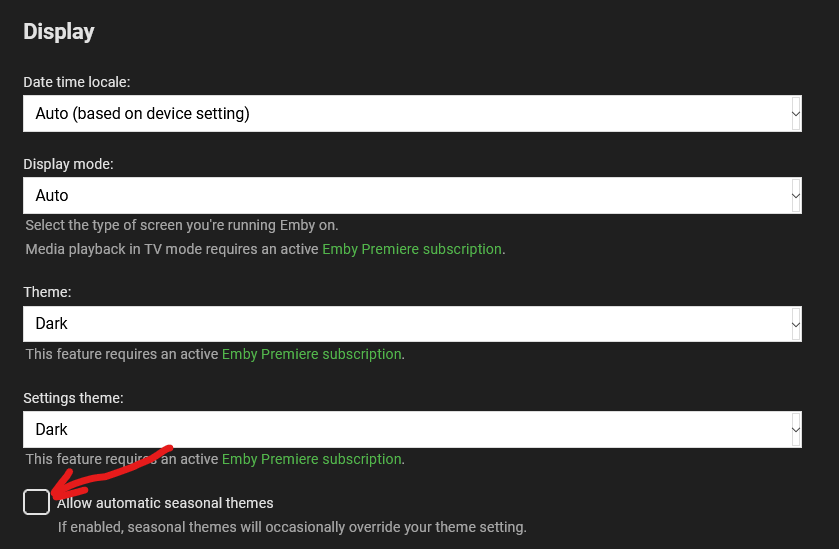Screen dimensions: 839x549
Task: Click the chevron arrow on Date time locale
Action: (x=796, y=114)
